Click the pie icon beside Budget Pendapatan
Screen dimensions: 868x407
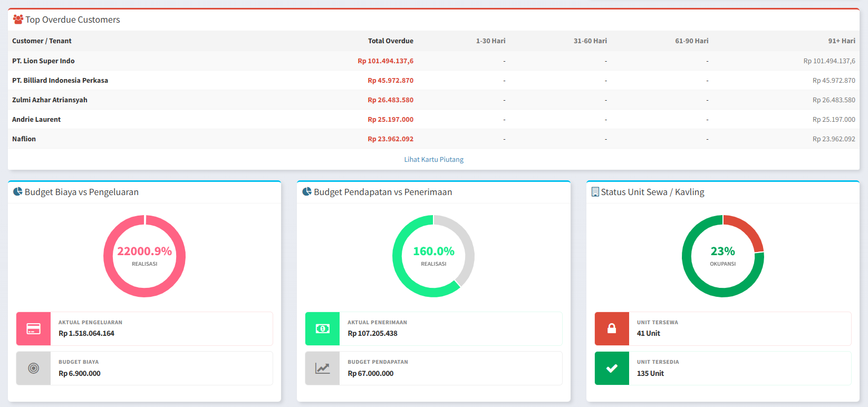pyautogui.click(x=307, y=192)
